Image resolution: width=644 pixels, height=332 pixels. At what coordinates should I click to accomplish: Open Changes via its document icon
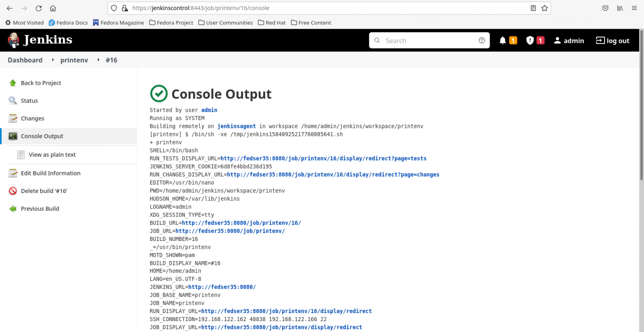[12, 118]
